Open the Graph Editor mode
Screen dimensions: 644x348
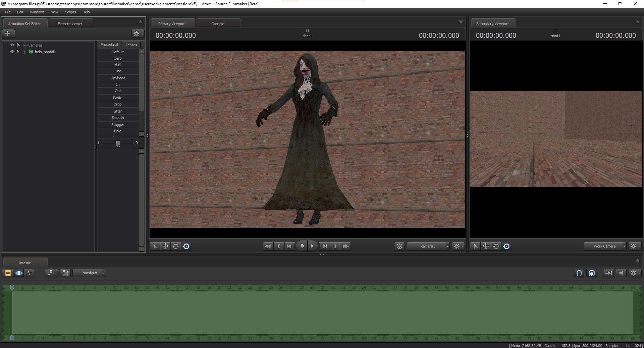pos(29,273)
